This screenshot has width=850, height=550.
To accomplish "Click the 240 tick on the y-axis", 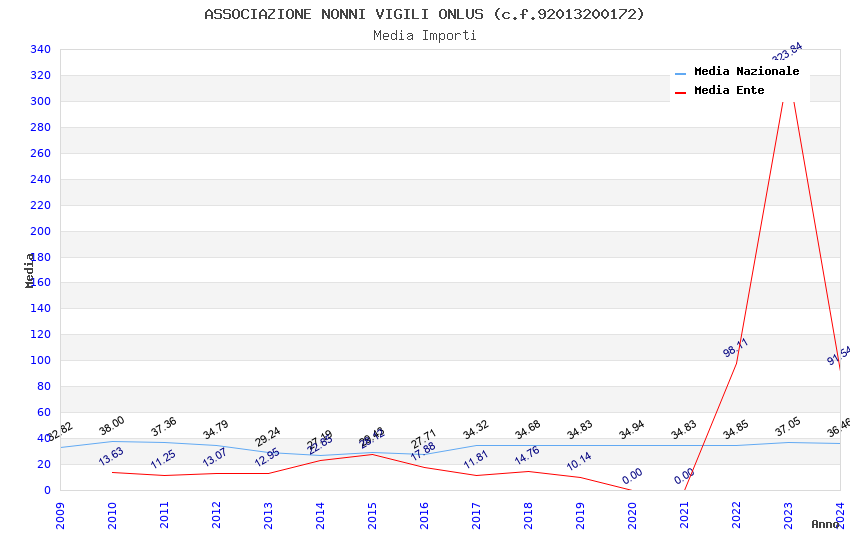I will click(x=41, y=179).
